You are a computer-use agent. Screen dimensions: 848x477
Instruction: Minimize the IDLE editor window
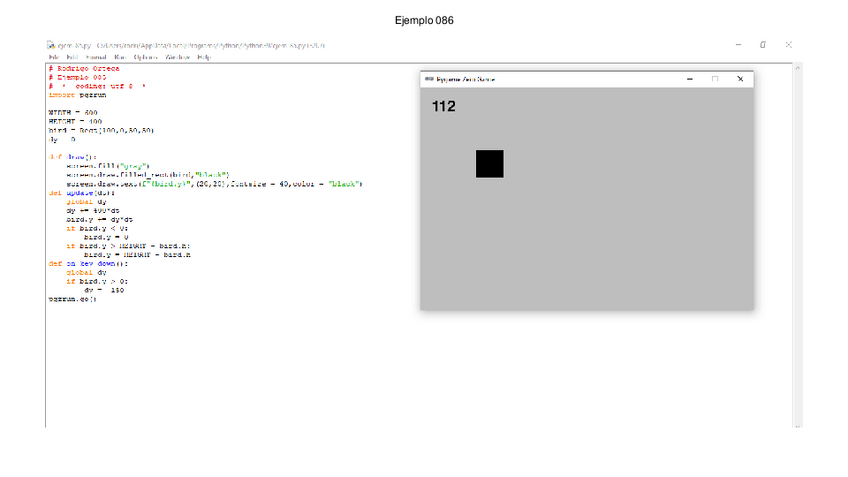click(x=738, y=45)
